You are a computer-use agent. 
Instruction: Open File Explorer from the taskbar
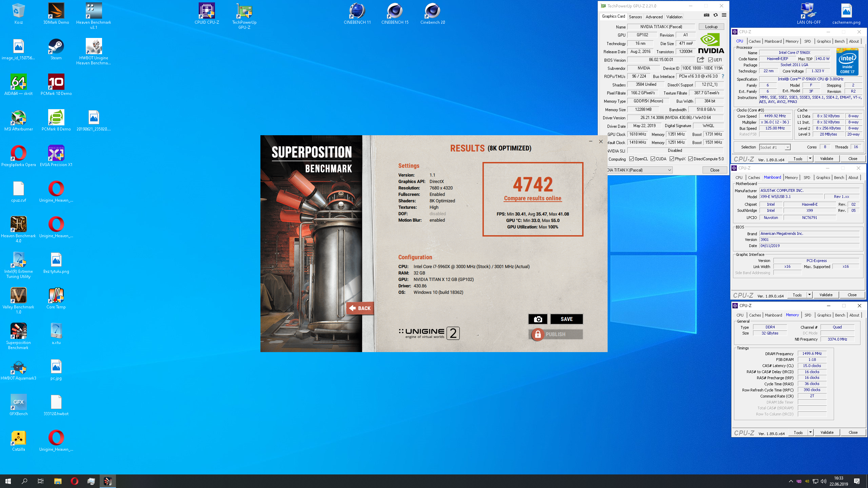point(58,481)
